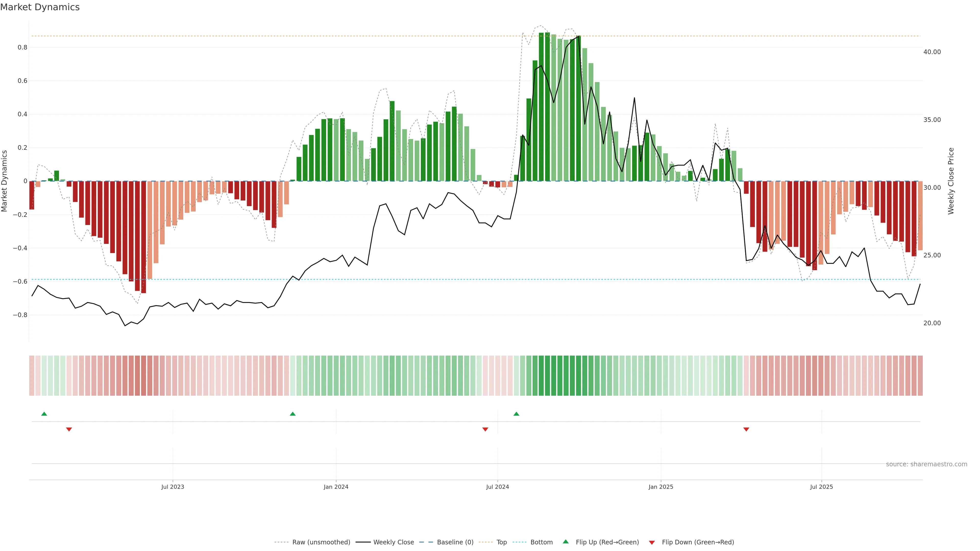Toggle Weekly Close legend entry
Image resolution: width=980 pixels, height=551 pixels.
click(x=393, y=542)
